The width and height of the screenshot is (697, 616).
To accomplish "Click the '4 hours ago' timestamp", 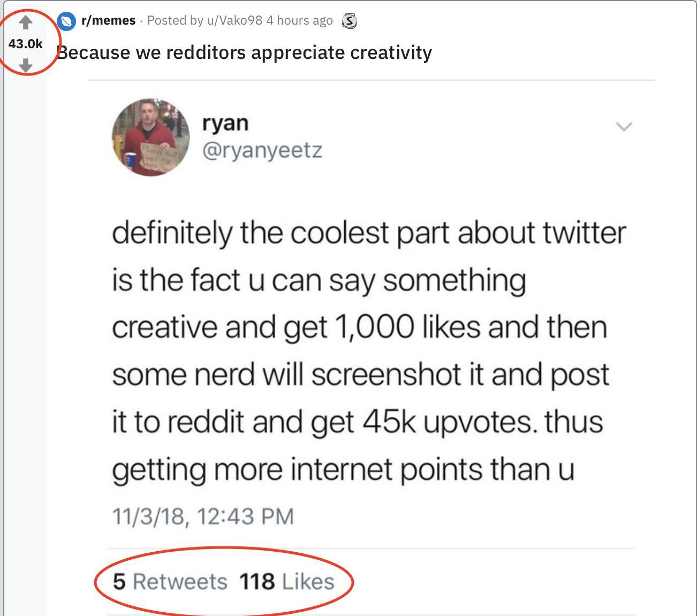I will 299,20.
